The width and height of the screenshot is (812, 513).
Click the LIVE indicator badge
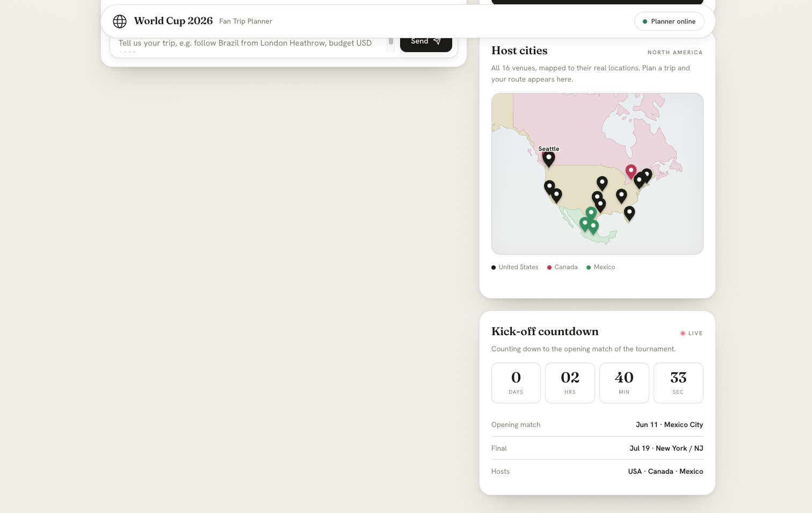(692, 334)
